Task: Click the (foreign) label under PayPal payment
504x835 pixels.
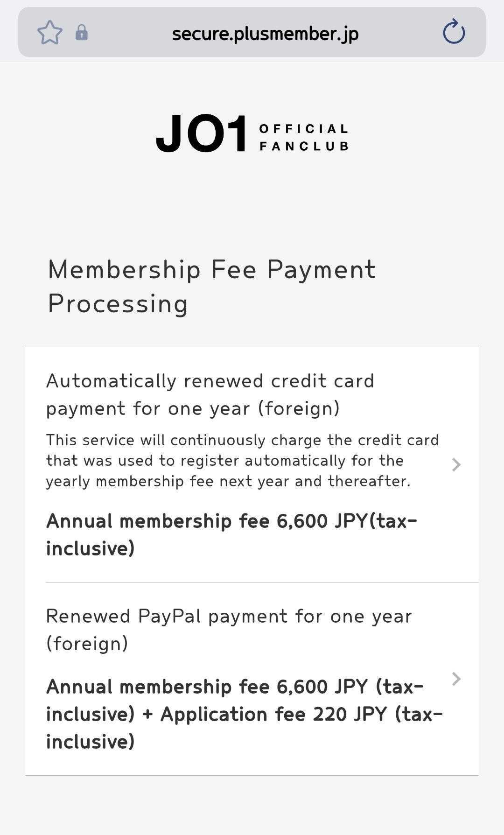Action: tap(87, 644)
